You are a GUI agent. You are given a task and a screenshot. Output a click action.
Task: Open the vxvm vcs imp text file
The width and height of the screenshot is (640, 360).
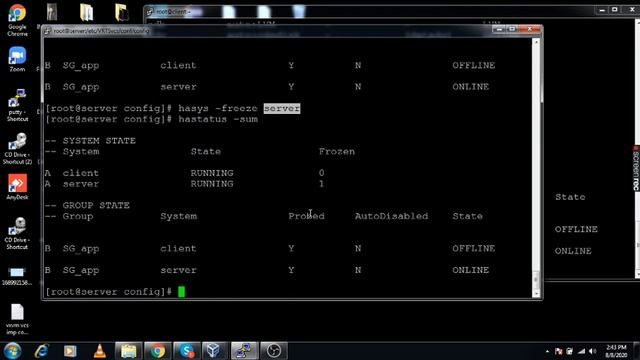tap(17, 319)
